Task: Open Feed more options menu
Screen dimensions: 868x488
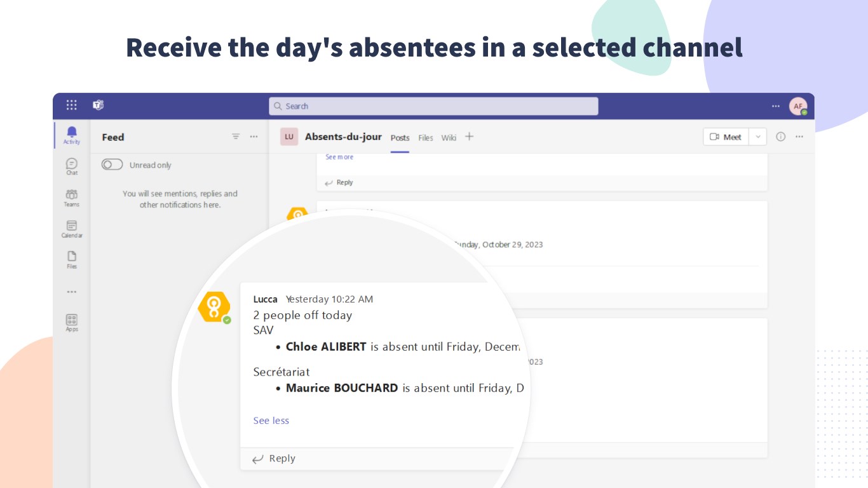Action: pos(254,137)
